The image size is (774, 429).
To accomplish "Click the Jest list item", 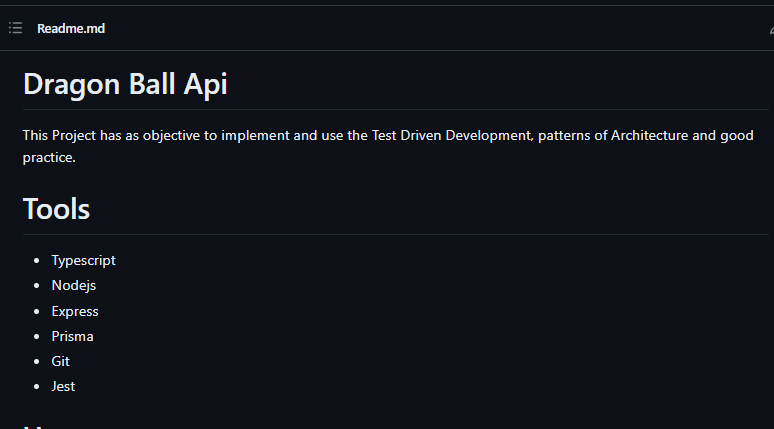I will click(63, 386).
